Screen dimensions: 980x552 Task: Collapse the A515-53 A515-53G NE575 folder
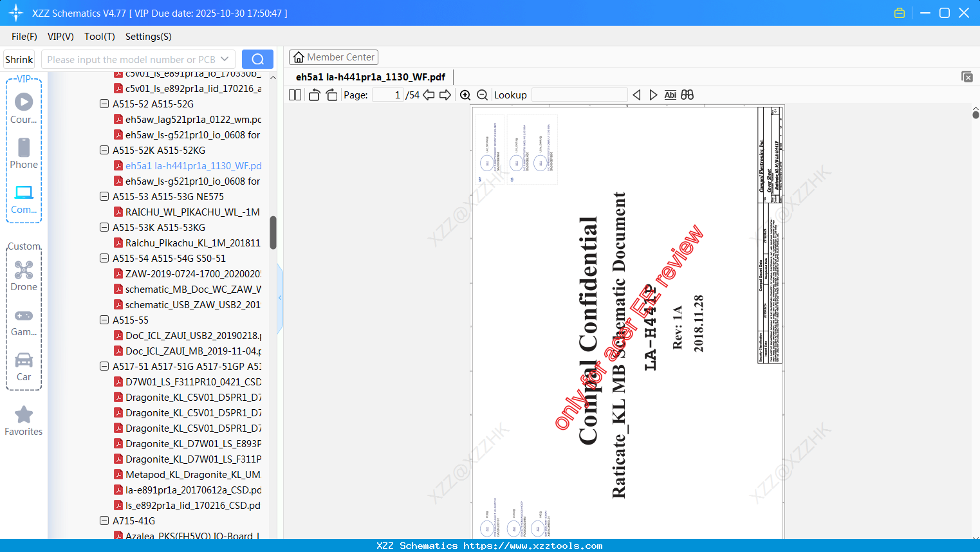[104, 196]
